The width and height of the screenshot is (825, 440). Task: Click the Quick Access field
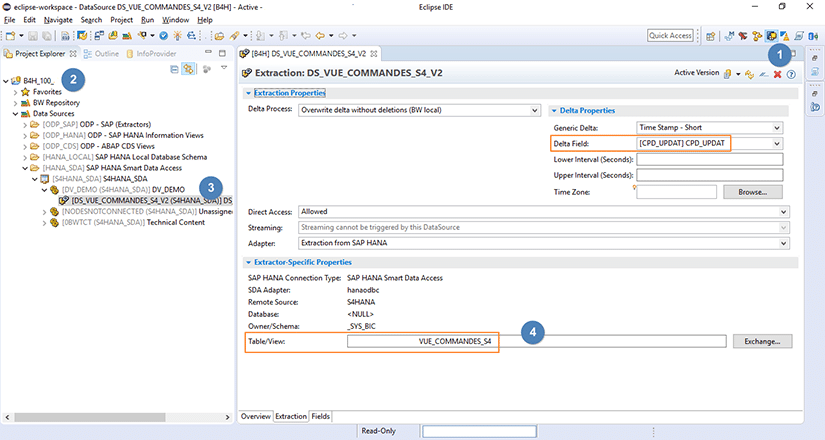click(x=670, y=35)
